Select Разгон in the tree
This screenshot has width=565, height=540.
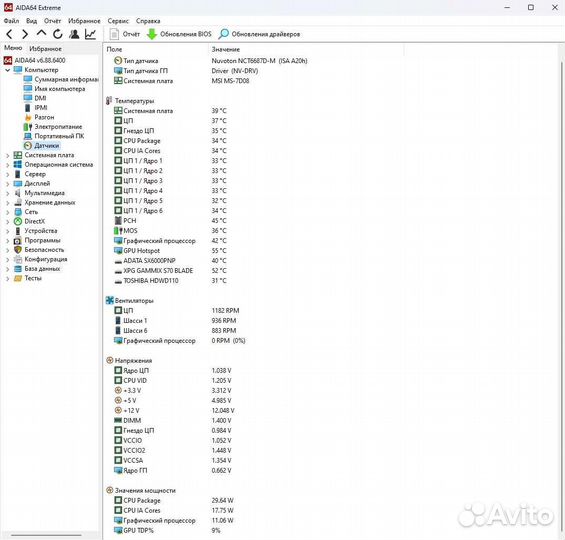pyautogui.click(x=44, y=117)
